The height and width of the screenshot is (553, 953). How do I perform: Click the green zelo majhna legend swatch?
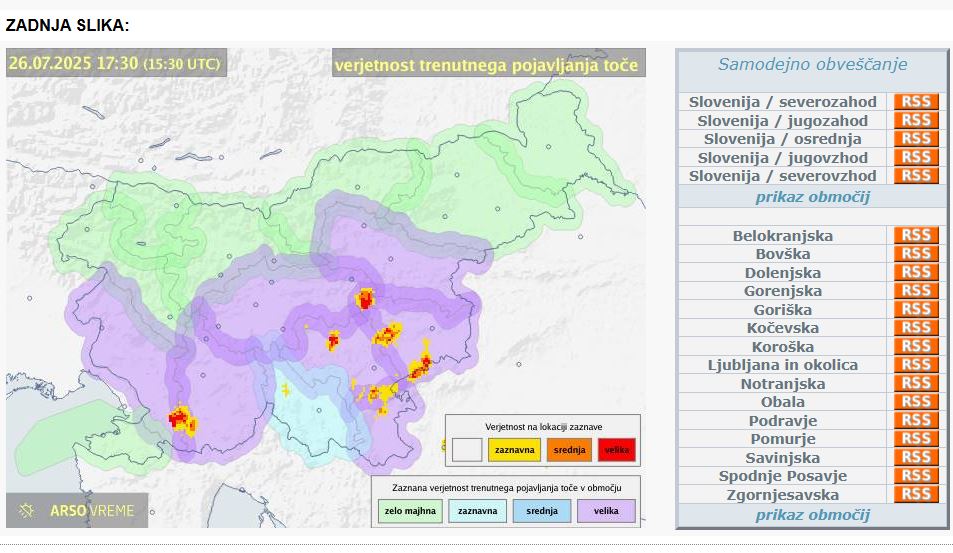tap(404, 511)
